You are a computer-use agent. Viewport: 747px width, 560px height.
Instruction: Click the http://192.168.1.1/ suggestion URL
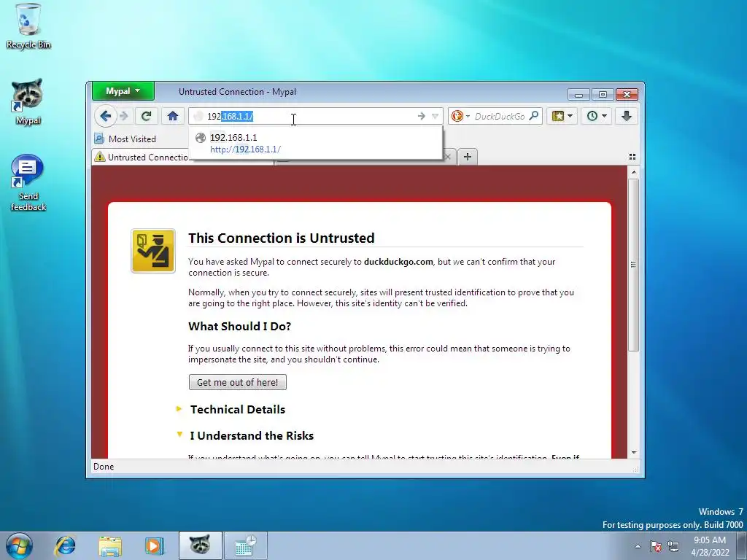[245, 149]
